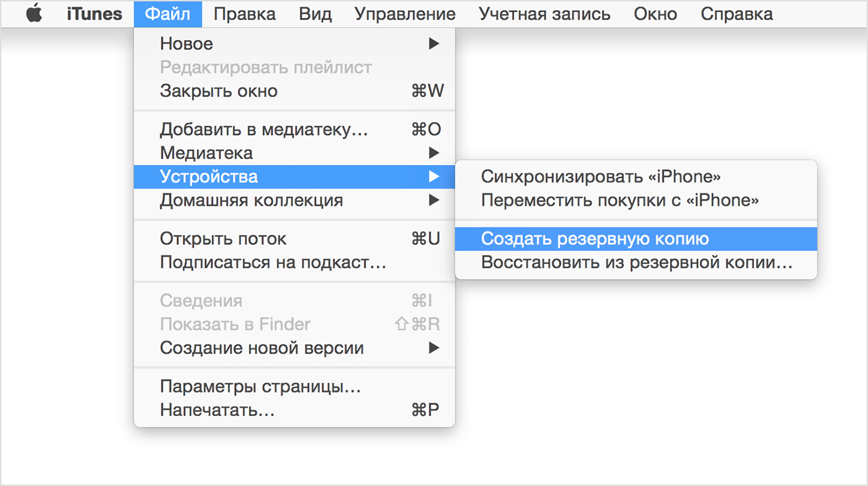The height and width of the screenshot is (486, 868).
Task: Open the Управление menu
Action: [405, 14]
